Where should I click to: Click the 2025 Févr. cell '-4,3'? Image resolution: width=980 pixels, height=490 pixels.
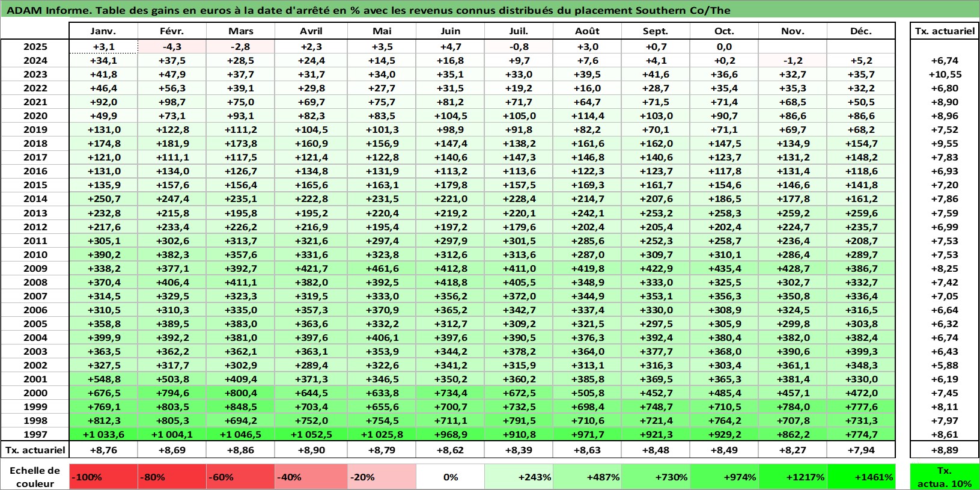point(172,46)
